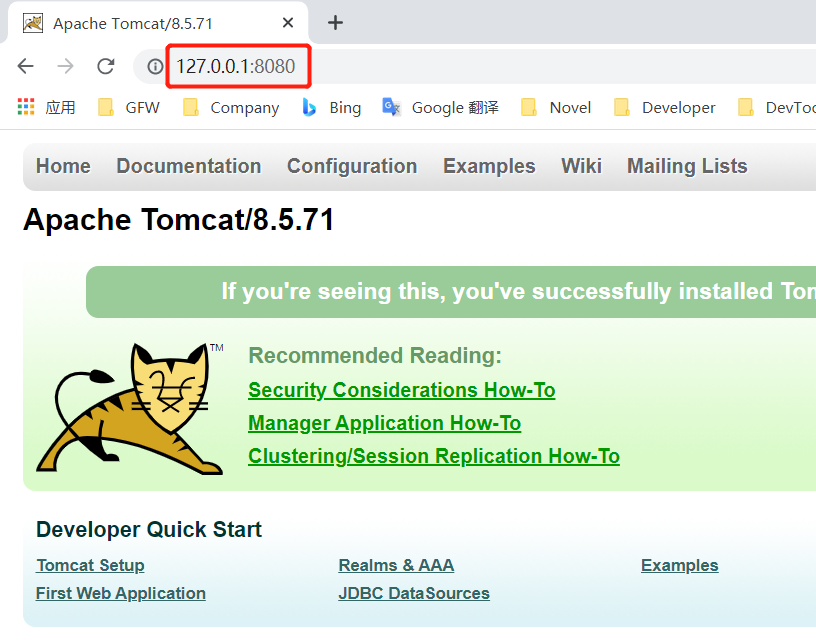Click the Developer Quick Start heading
816x640 pixels.
pyautogui.click(x=149, y=530)
